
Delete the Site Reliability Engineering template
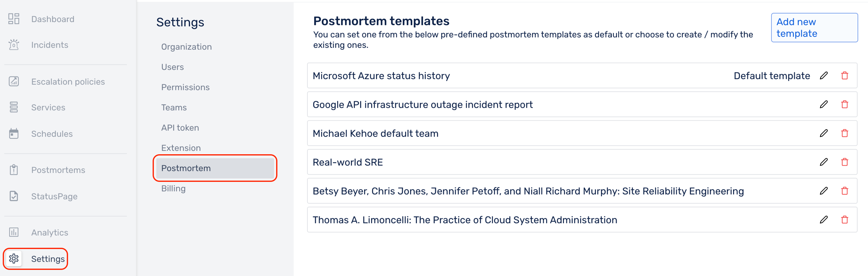845,191
